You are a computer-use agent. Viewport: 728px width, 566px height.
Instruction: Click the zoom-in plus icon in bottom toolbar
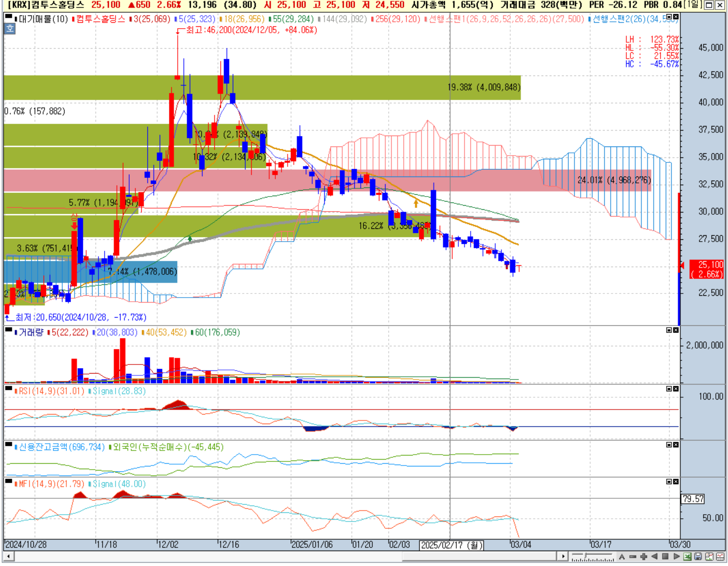tap(643, 556)
